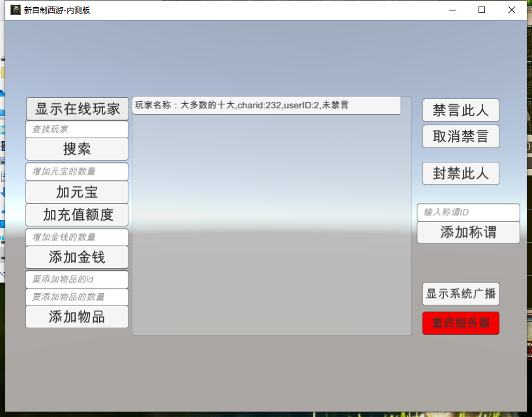Image resolution: width=532 pixels, height=417 pixels.
Task: Click the 禁言此人 button to mute the player
Action: 460,110
